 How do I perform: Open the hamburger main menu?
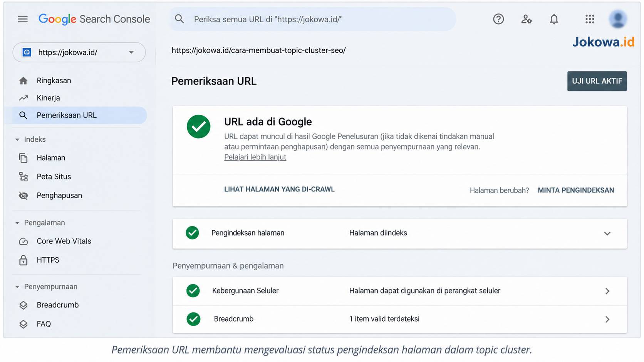[23, 19]
